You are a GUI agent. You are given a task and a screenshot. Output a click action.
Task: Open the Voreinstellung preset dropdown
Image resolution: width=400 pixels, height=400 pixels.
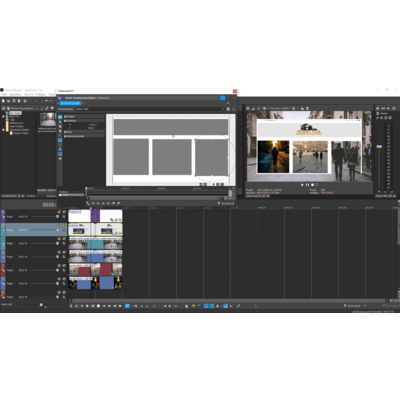click(150, 109)
